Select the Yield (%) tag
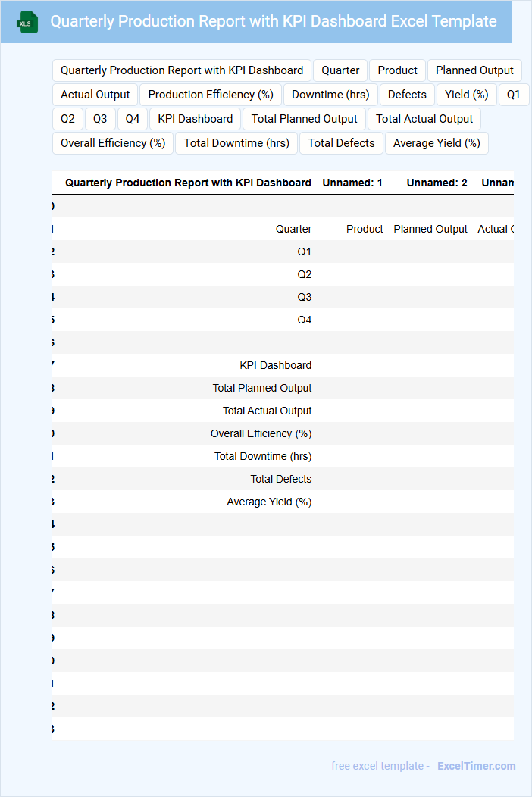This screenshot has width=532, height=797. tap(467, 95)
